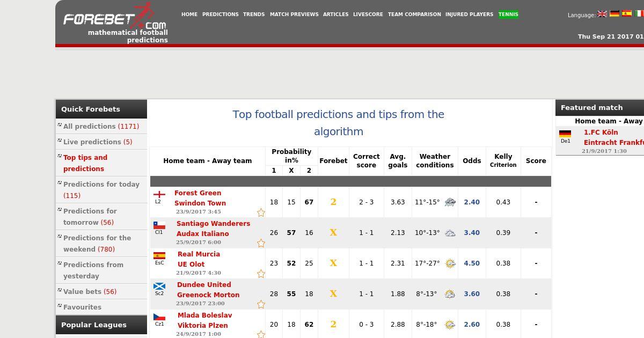This screenshot has width=644, height=338.
Task: Select the English language flag
Action: [602, 14]
